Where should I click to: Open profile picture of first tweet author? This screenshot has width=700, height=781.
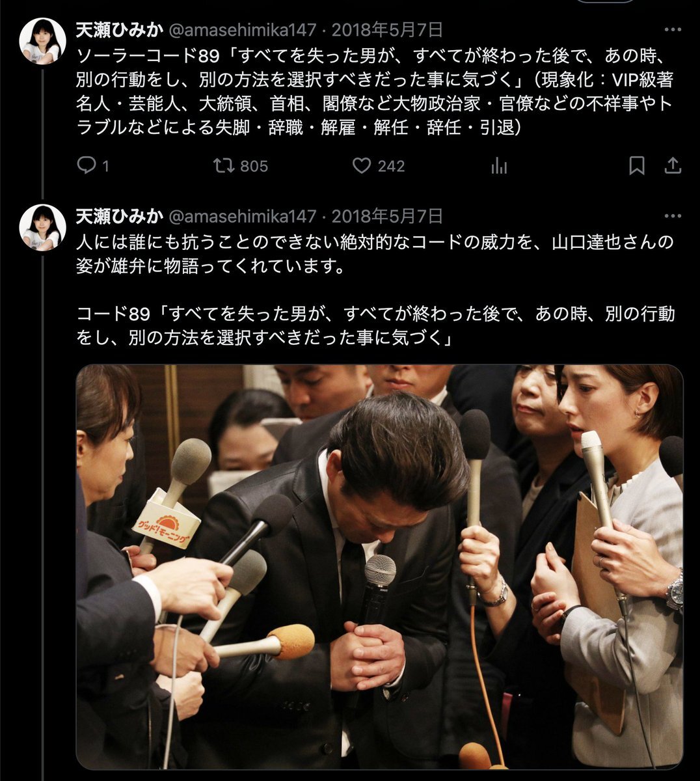click(43, 41)
